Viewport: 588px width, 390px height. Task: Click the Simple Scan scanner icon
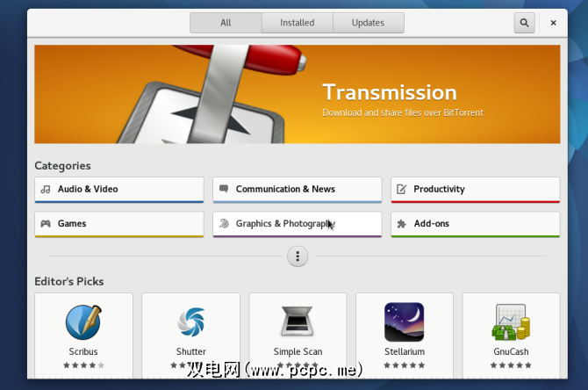(298, 321)
